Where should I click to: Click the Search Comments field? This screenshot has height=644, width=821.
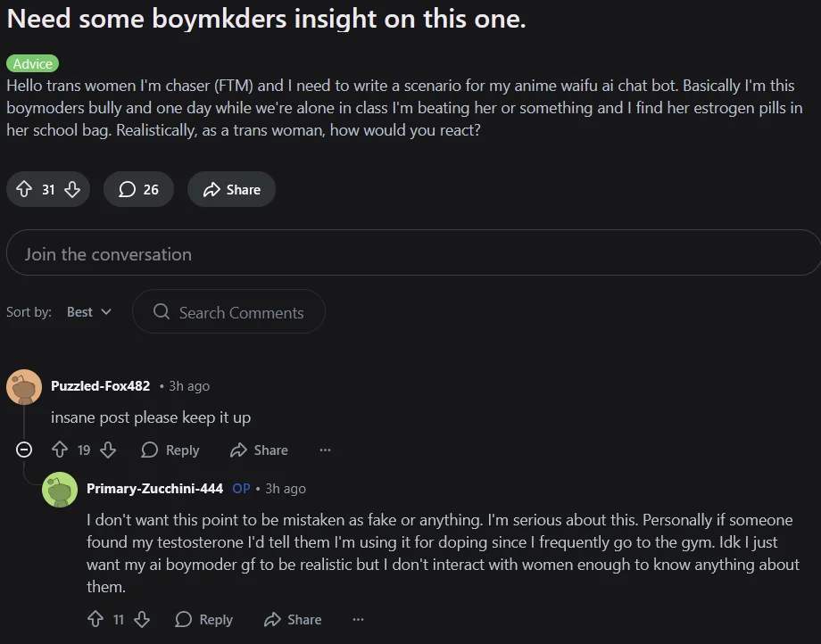228,312
